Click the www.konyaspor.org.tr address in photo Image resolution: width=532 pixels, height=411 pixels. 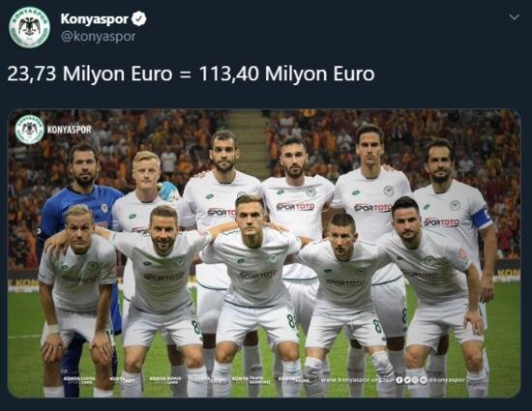(x=357, y=380)
